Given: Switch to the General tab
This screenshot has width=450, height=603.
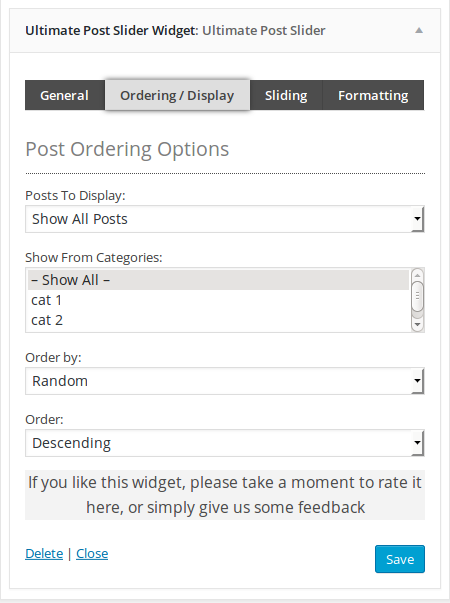Looking at the screenshot, I should [x=65, y=95].
